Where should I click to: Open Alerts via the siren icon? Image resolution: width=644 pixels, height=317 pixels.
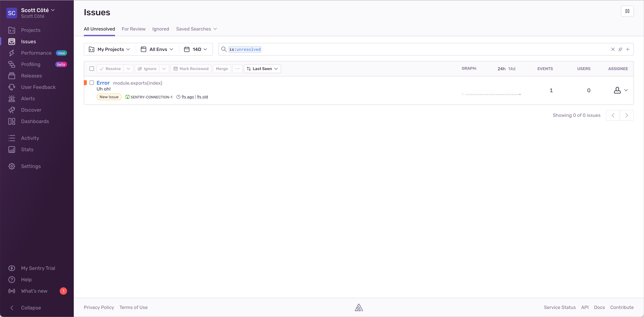click(12, 99)
